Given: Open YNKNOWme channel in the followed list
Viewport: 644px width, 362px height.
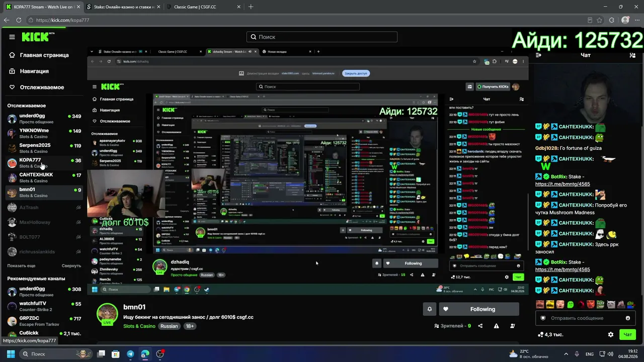Looking at the screenshot, I should (44, 133).
